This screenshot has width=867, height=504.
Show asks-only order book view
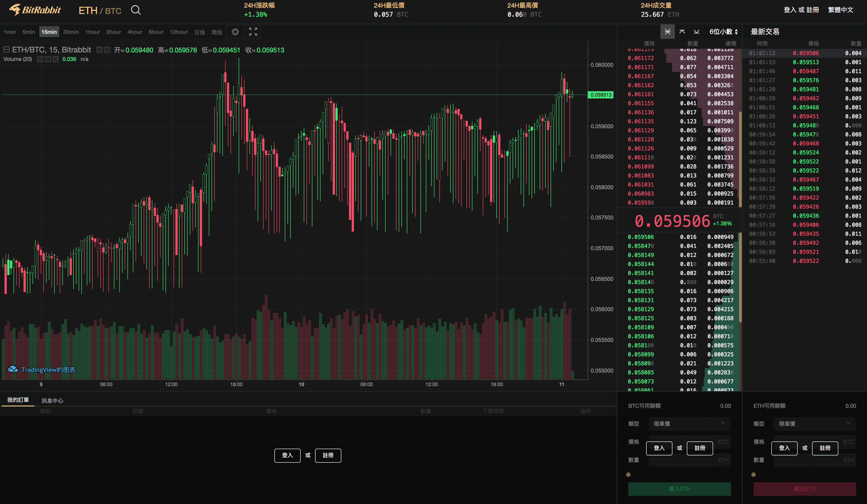(x=682, y=32)
